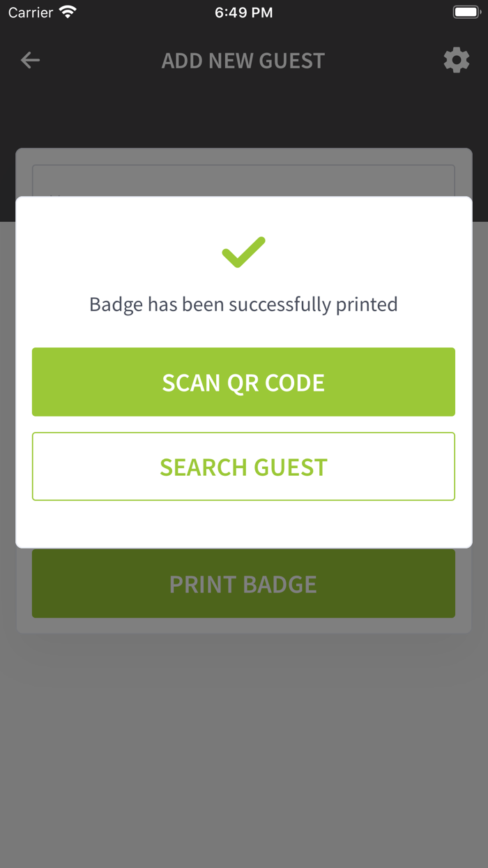Tap the battery indicator in the status bar

(x=466, y=10)
